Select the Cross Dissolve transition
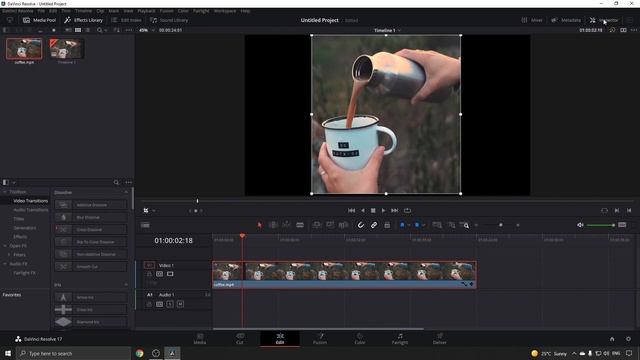640x360 pixels. click(x=91, y=229)
